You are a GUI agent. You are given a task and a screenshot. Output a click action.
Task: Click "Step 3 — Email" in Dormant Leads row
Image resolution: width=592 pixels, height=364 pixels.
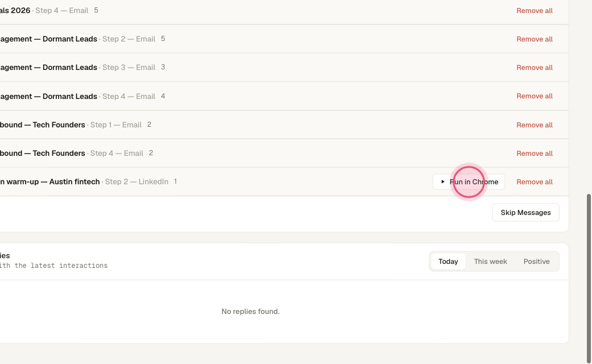click(x=129, y=68)
